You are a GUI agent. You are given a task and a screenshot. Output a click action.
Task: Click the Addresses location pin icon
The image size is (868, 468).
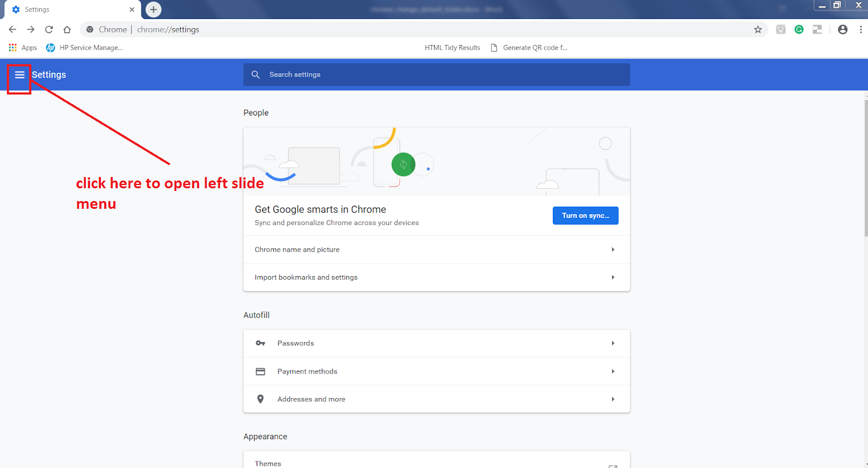(x=260, y=399)
